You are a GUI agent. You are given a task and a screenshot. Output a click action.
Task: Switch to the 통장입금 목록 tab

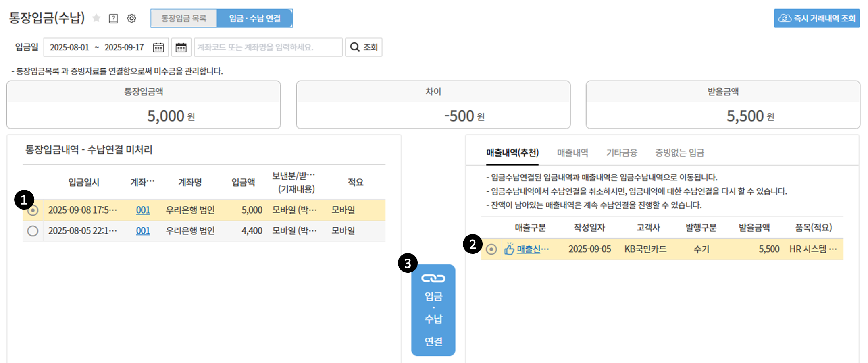click(184, 18)
